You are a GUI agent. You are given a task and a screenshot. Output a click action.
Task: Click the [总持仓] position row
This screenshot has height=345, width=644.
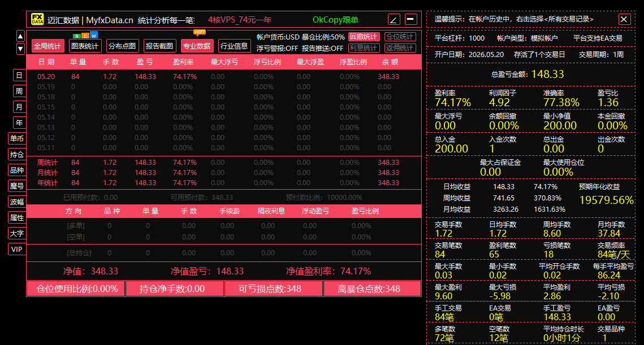tap(224, 253)
